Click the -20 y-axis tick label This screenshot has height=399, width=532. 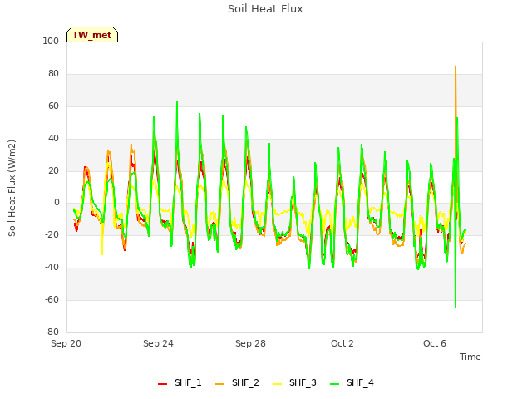[52, 234]
